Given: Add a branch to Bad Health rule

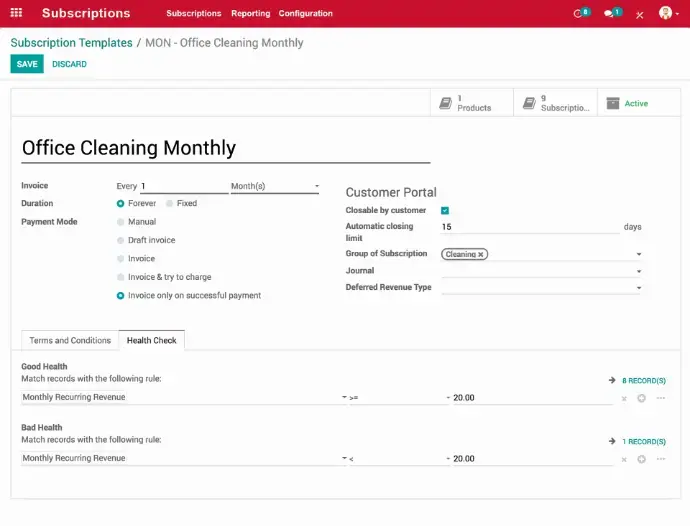Looking at the screenshot, I should point(659,459).
